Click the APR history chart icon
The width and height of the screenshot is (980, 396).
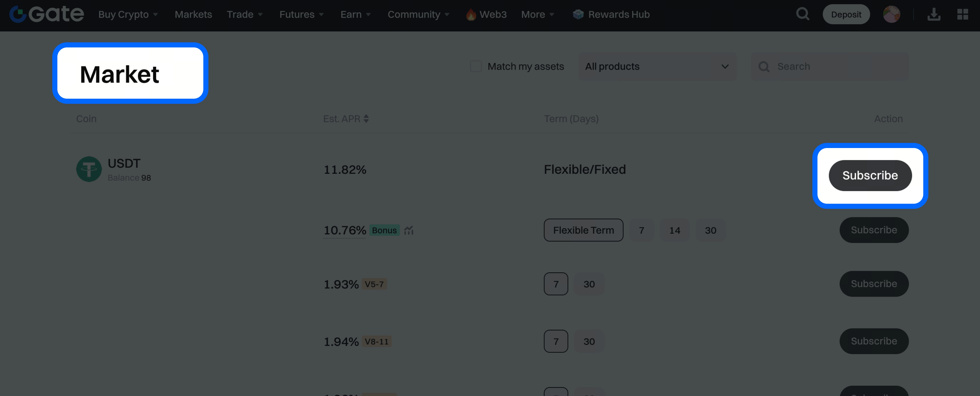pyautogui.click(x=409, y=230)
